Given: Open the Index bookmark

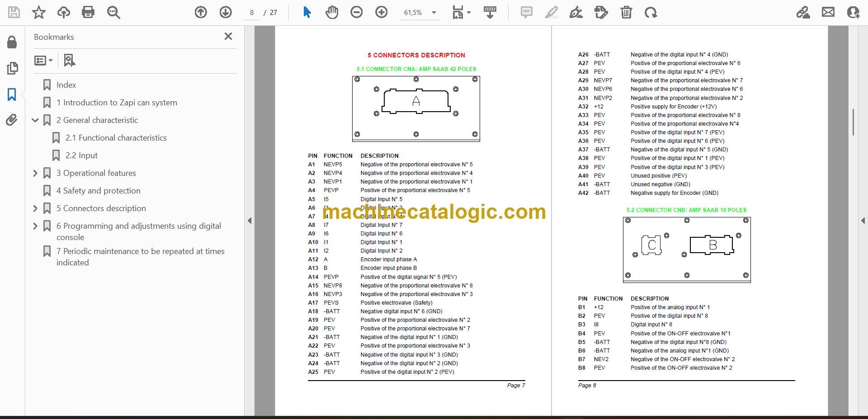Looking at the screenshot, I should click(x=66, y=85).
